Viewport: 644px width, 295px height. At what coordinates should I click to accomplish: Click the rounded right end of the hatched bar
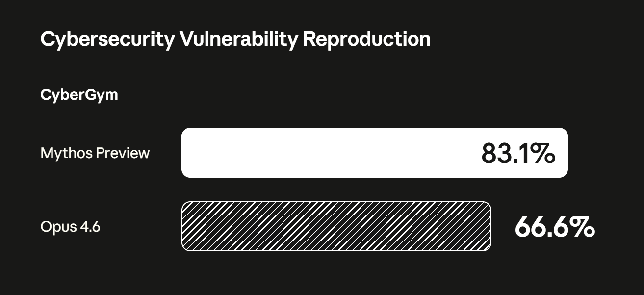point(487,226)
